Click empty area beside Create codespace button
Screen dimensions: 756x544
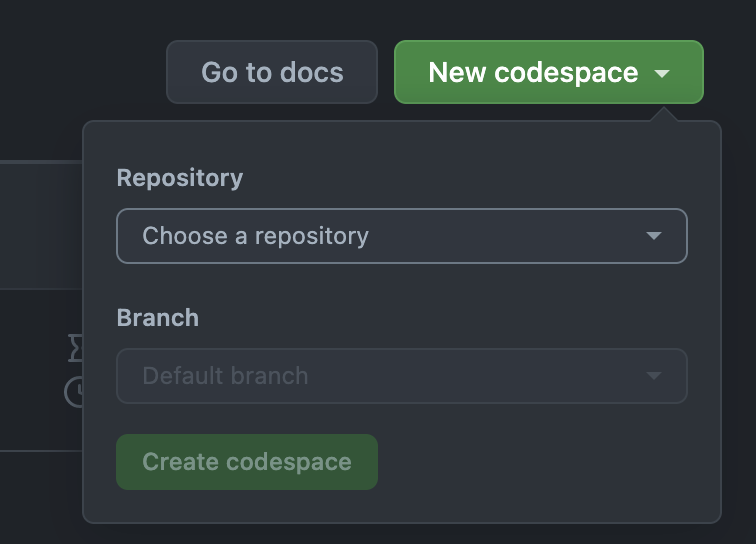tap(540, 462)
